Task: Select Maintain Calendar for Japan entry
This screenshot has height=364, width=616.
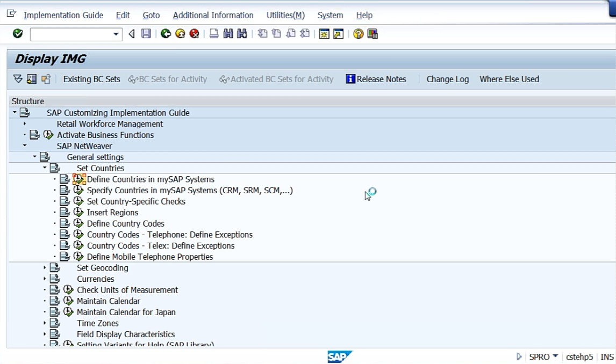Action: pos(126,312)
